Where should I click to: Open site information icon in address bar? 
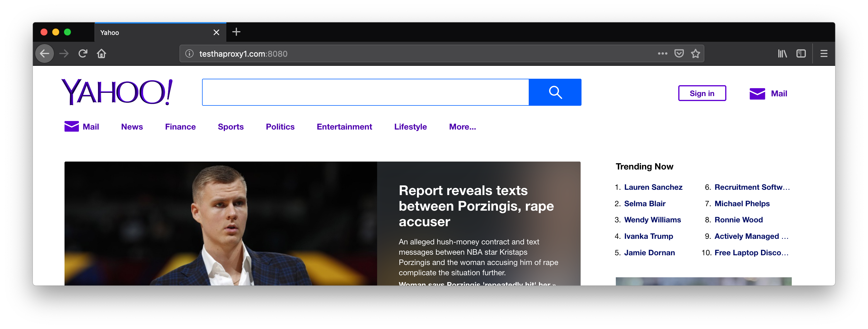(189, 54)
